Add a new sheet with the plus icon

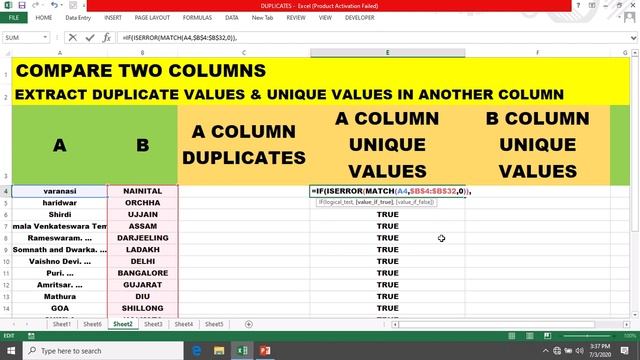pos(249,324)
